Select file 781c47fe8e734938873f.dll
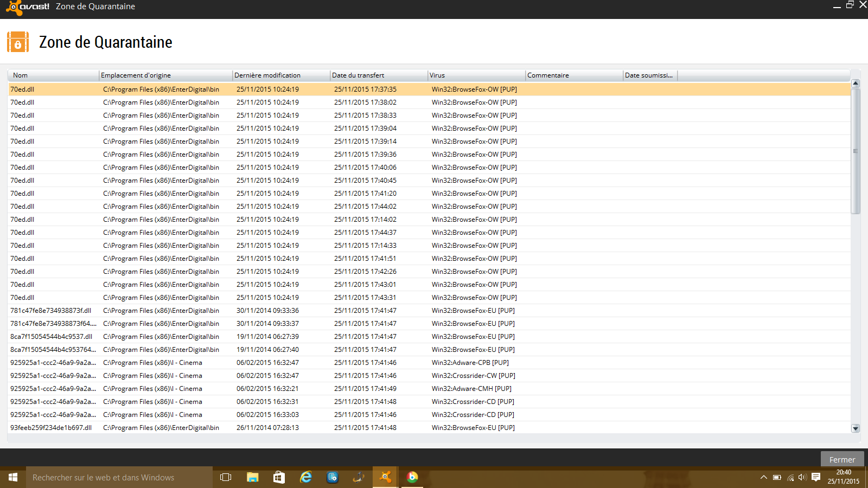The width and height of the screenshot is (868, 488). pyautogui.click(x=50, y=311)
